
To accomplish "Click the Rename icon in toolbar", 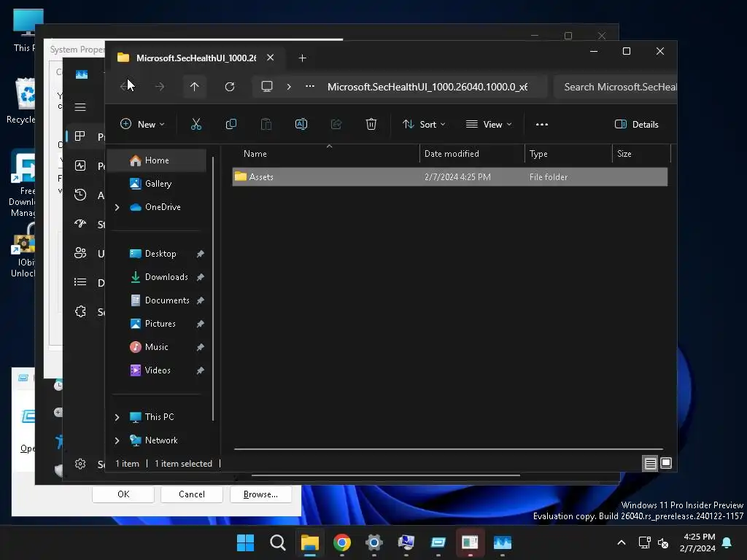I will (x=301, y=124).
